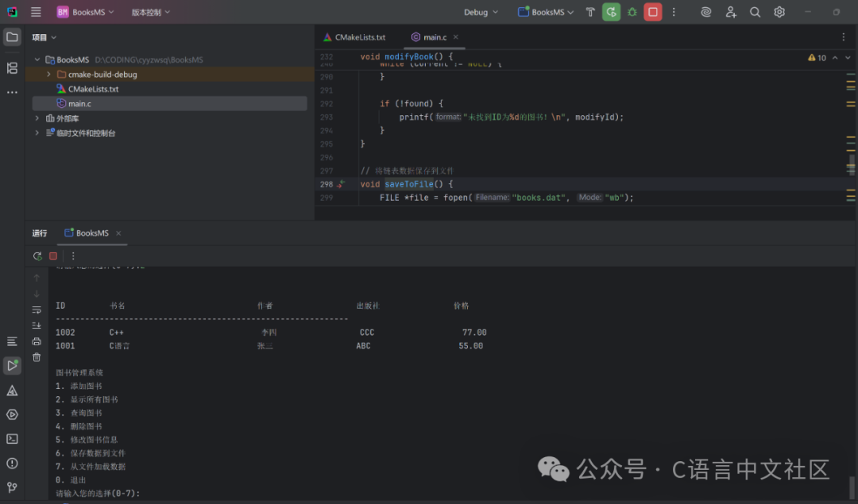This screenshot has height=504, width=858.
Task: Open the AI assistant spiral icon
Action: (x=706, y=12)
